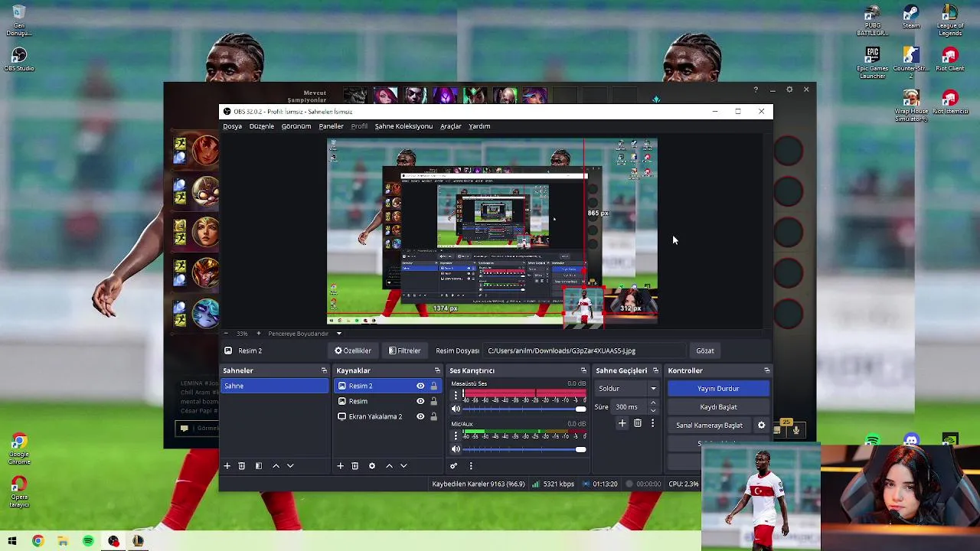Toggle lock on Resim source
This screenshot has height=551, width=980.
click(433, 401)
